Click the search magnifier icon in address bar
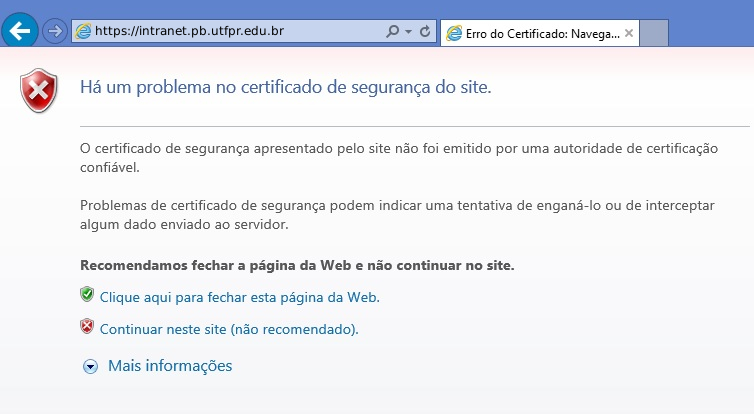754x414 pixels. coord(393,32)
